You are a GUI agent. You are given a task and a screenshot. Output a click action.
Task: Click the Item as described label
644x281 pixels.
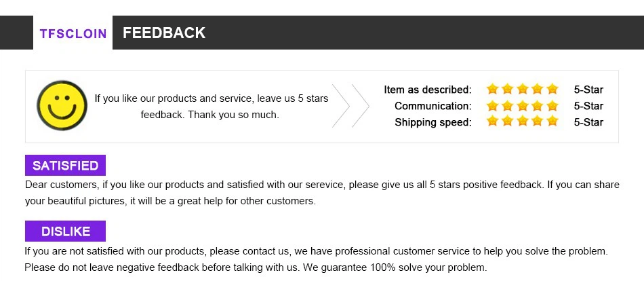click(x=427, y=90)
